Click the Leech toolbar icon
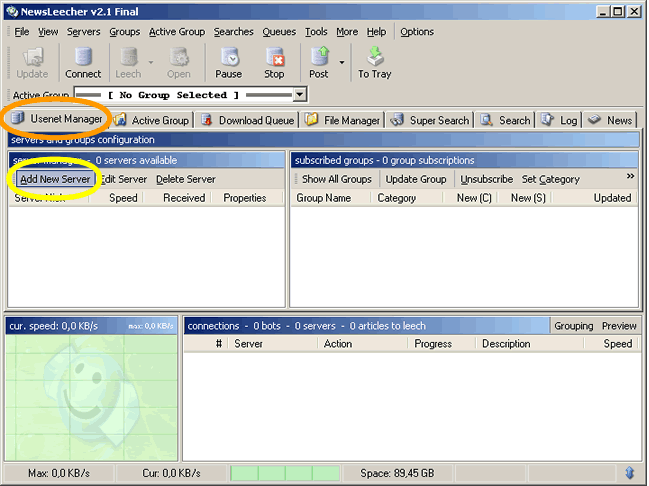The image size is (649, 486). pyautogui.click(x=129, y=57)
